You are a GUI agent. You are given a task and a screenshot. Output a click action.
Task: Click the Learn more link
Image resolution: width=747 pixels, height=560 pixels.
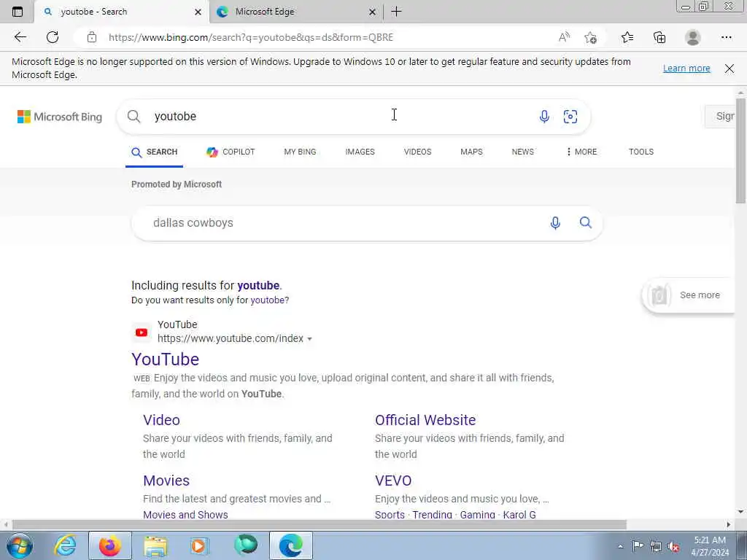pos(686,69)
